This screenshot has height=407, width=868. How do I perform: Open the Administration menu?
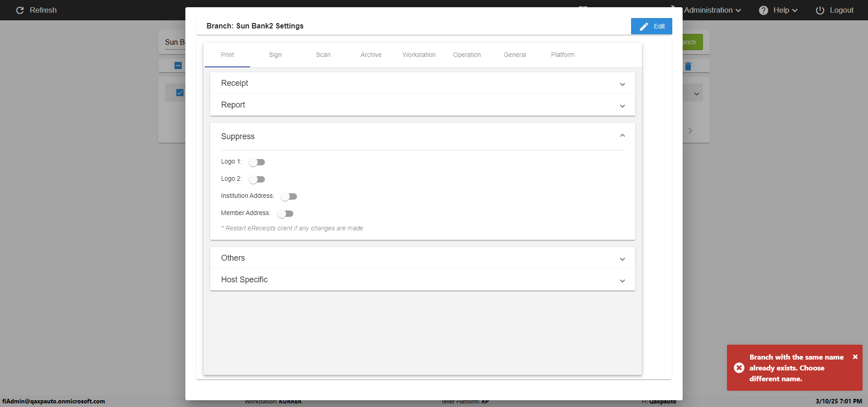click(712, 10)
